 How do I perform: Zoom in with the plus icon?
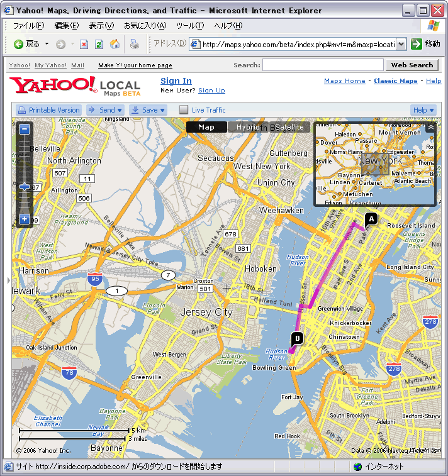point(25,219)
